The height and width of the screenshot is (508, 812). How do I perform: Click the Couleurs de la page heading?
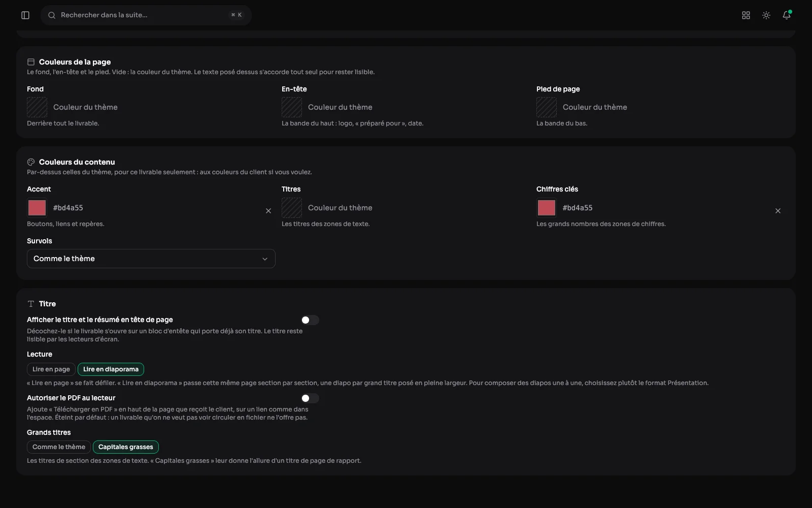pyautogui.click(x=75, y=62)
